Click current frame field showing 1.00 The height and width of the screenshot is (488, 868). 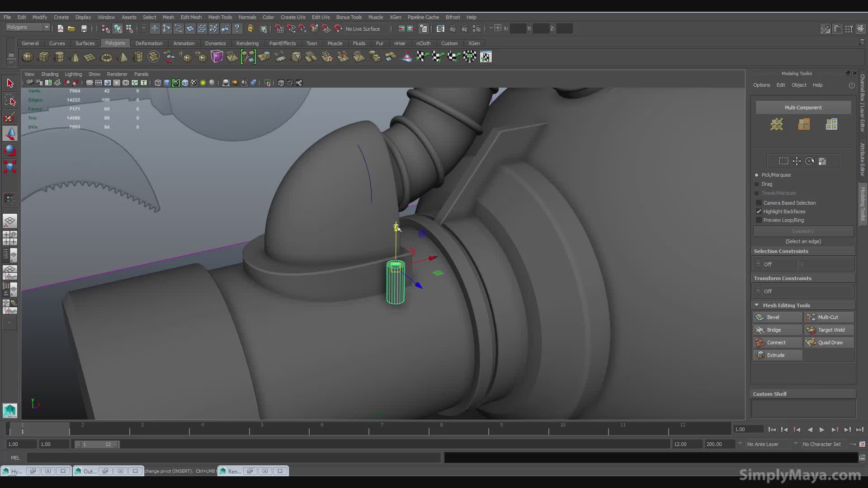point(749,429)
